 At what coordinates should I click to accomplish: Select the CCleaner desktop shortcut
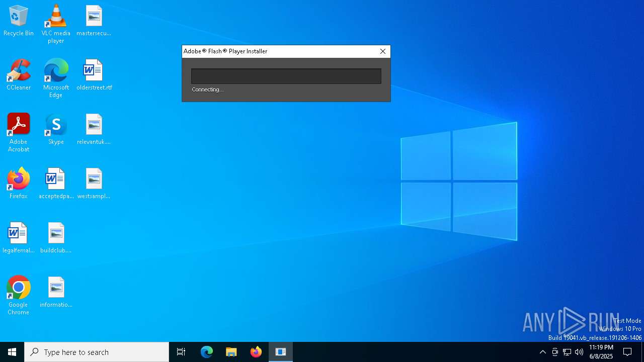(x=19, y=75)
